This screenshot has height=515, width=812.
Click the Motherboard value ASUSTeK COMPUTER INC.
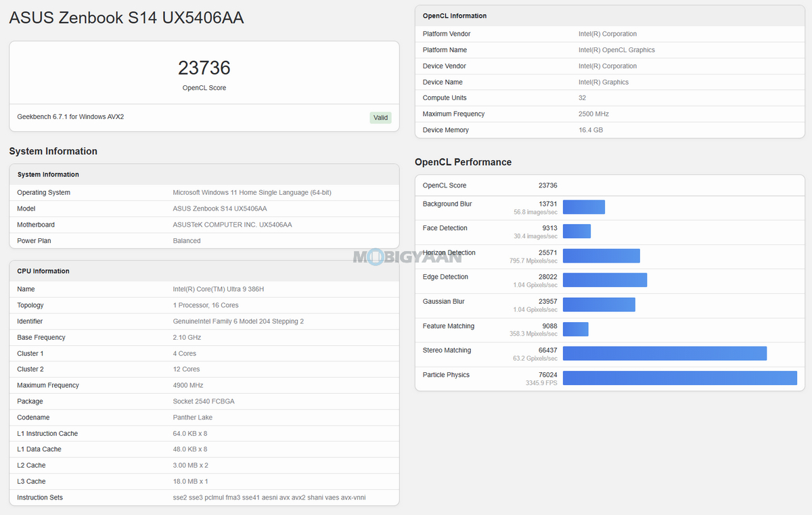click(x=232, y=225)
